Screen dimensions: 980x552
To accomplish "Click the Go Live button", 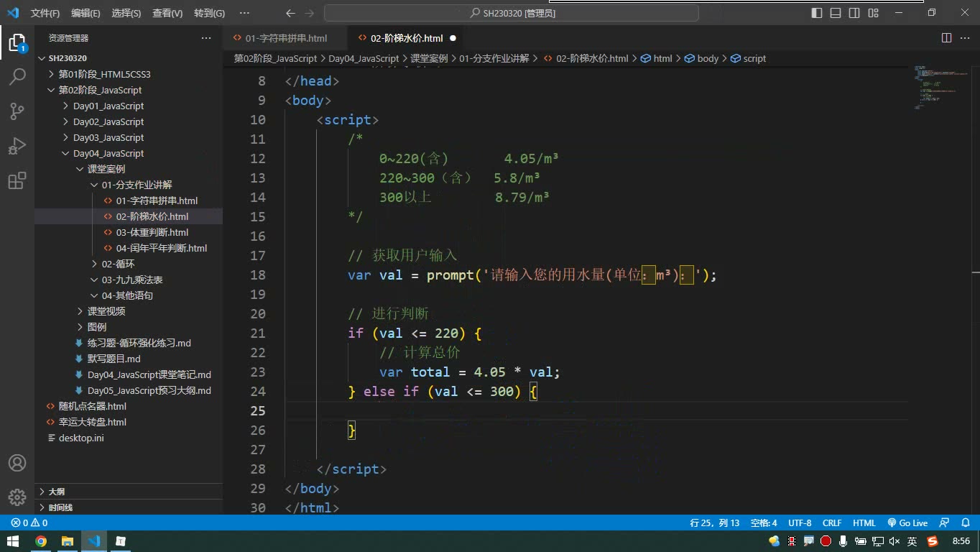I will click(907, 523).
